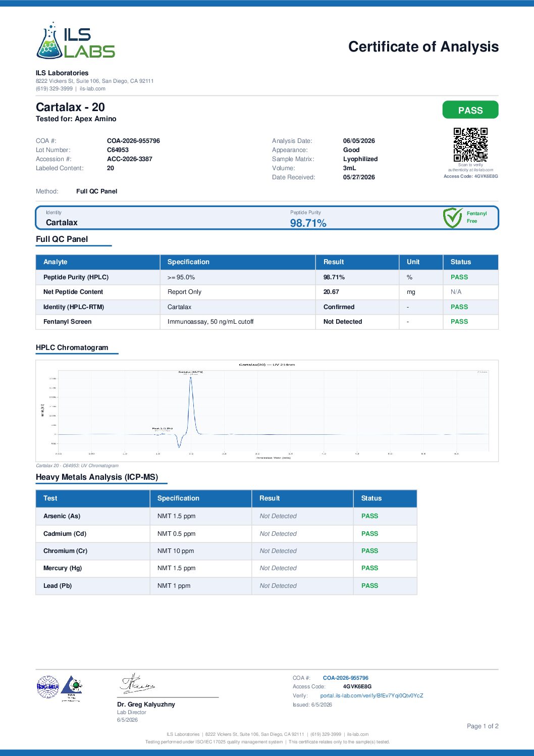This screenshot has height=756, width=534.
Task: Click the "Peptide Purity (HPLC)" row label
Action: pos(76,277)
